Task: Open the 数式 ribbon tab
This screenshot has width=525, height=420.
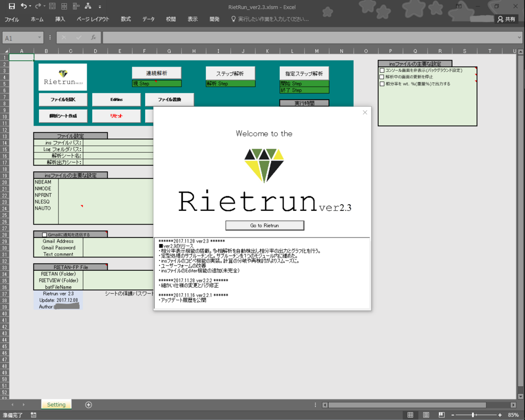Action: tap(126, 19)
